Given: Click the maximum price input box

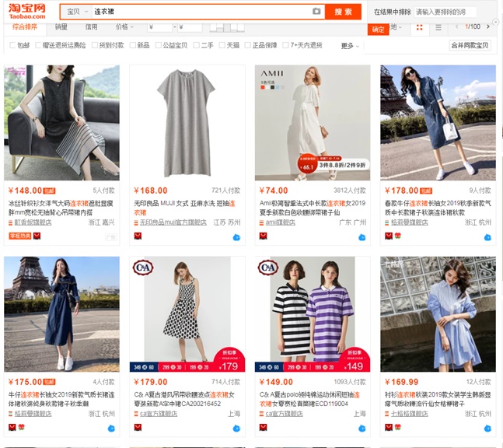Looking at the screenshot, I should click(x=190, y=27).
